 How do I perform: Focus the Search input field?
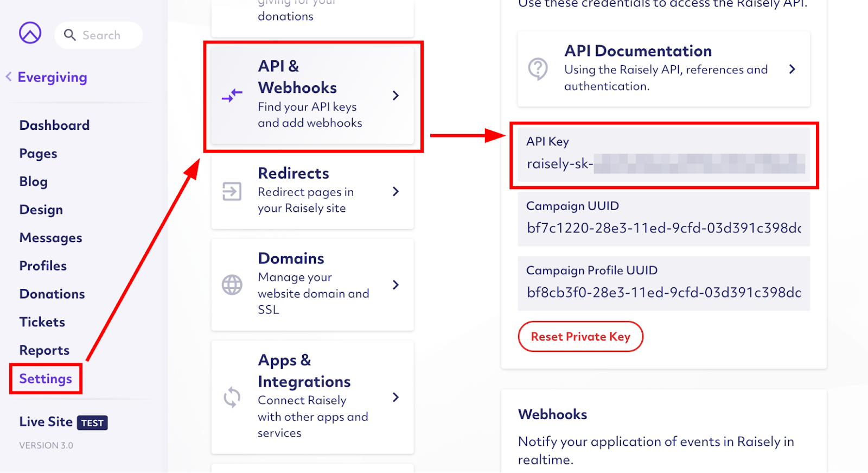[99, 35]
